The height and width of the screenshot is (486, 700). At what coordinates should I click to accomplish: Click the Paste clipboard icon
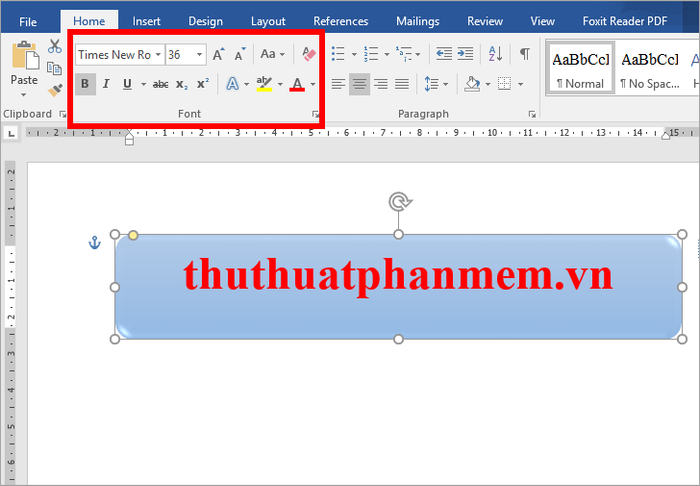point(25,56)
